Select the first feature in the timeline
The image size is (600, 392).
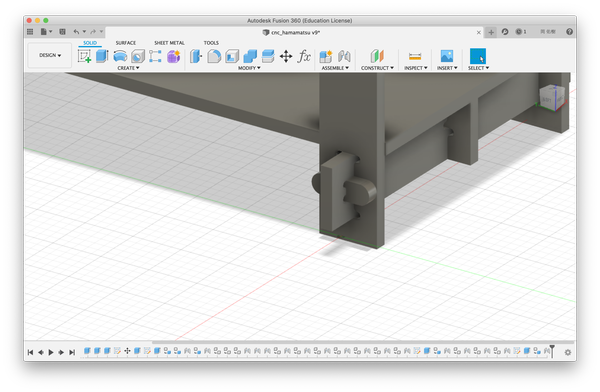87,351
